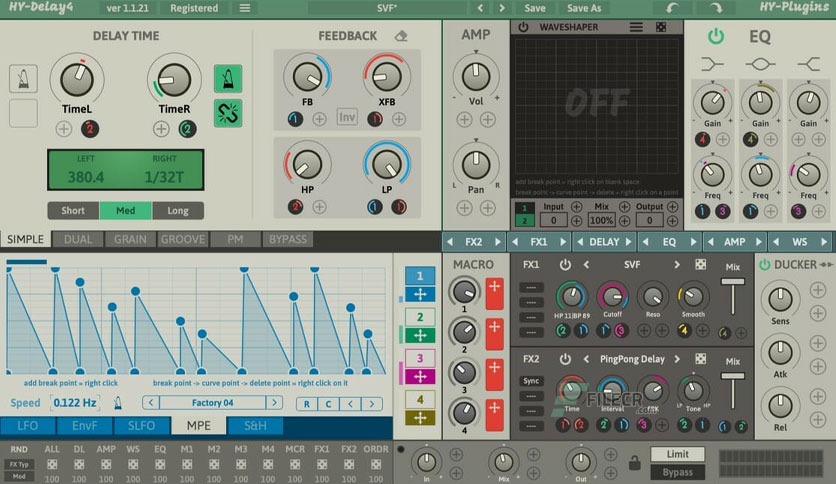Click red plus button beside Macro 1
Screen dimensions: 836x484
[494, 293]
